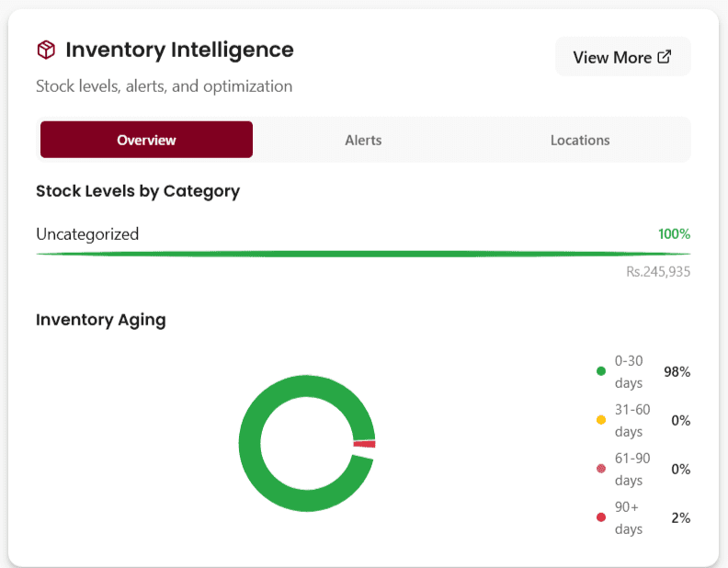Viewport: 728px width, 568px height.
Task: Click the red 90+ days legend dot
Action: (601, 517)
